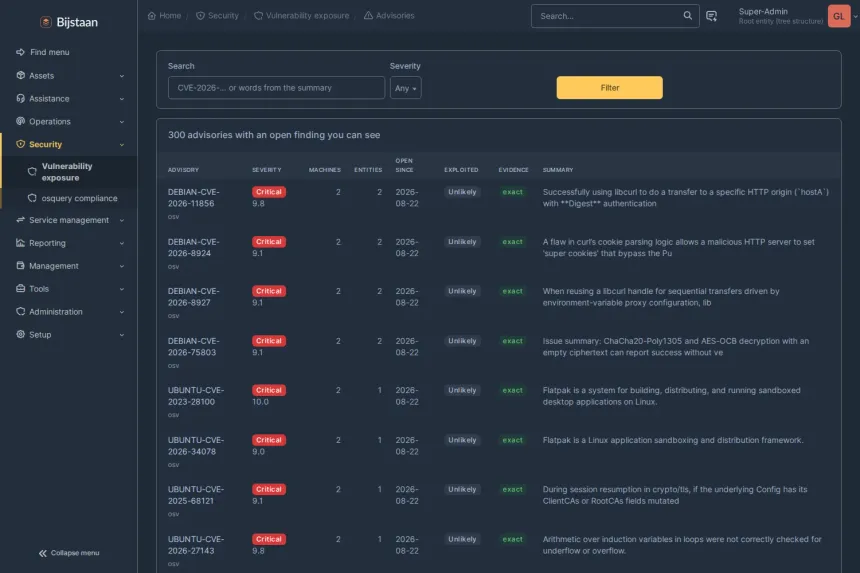Click the Setup gear icon
The image size is (860, 573).
[x=20, y=334]
